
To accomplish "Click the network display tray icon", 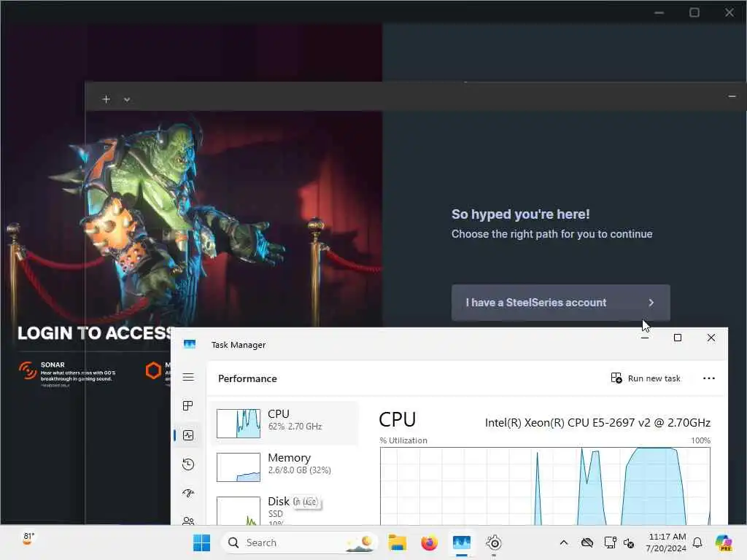I will pos(610,542).
